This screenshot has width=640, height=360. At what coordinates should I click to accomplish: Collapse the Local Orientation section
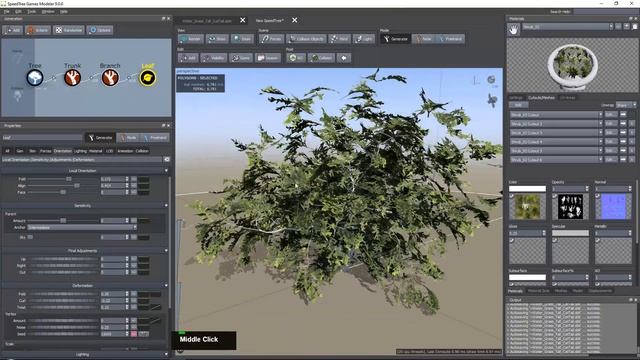click(x=166, y=171)
